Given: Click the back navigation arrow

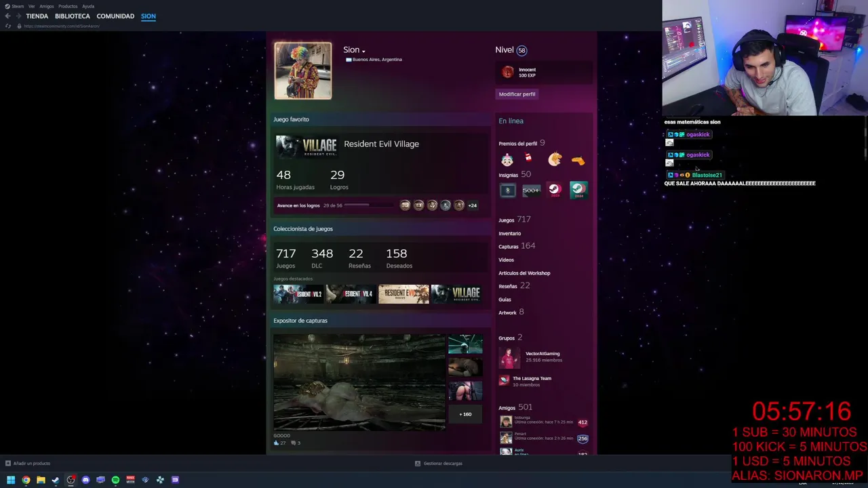Looking at the screenshot, I should pos(7,16).
